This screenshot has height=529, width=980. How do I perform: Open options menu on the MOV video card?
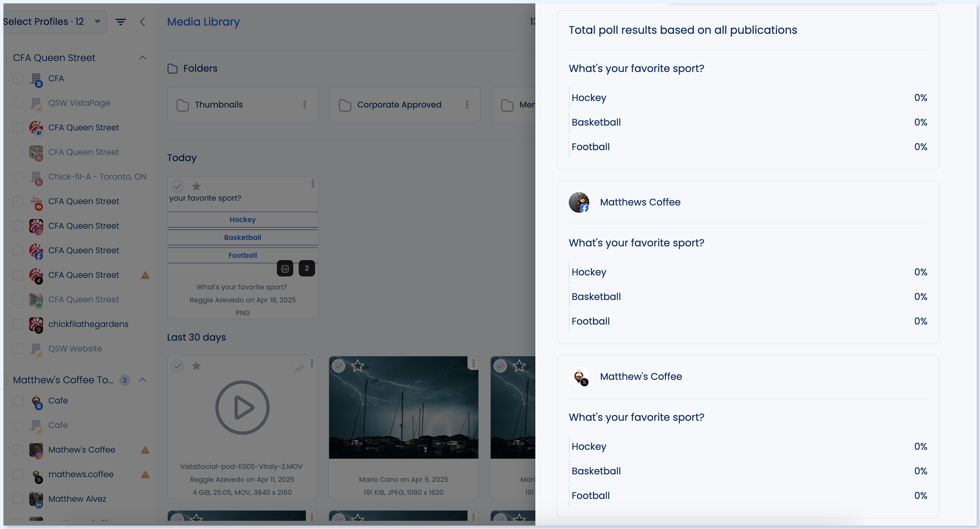coord(312,363)
